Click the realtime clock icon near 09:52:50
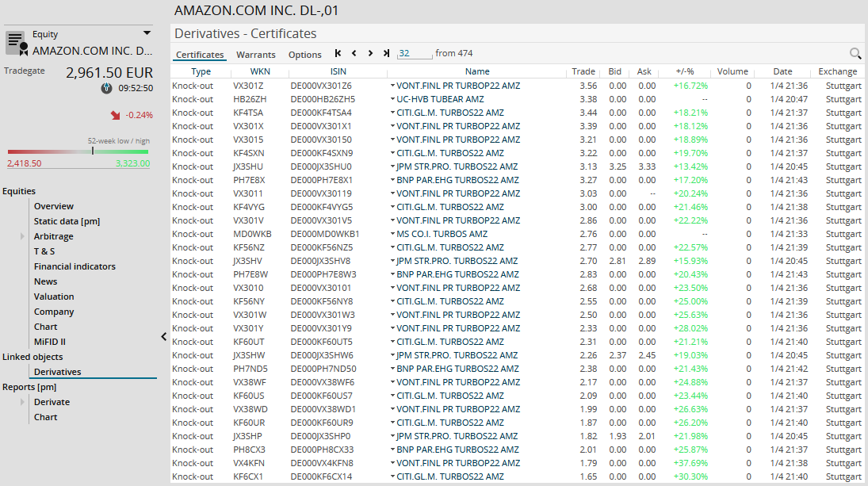The height and width of the screenshot is (486, 868). click(x=106, y=88)
